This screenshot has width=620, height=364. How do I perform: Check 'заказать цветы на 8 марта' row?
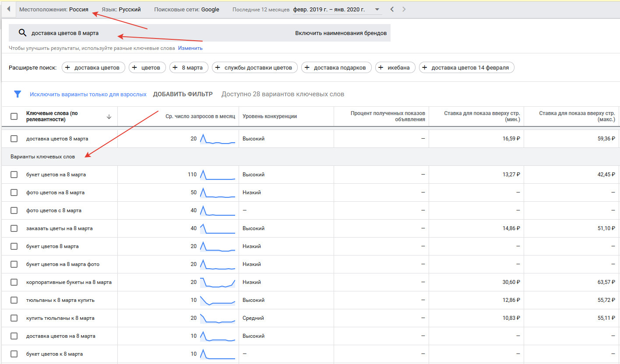pyautogui.click(x=14, y=228)
